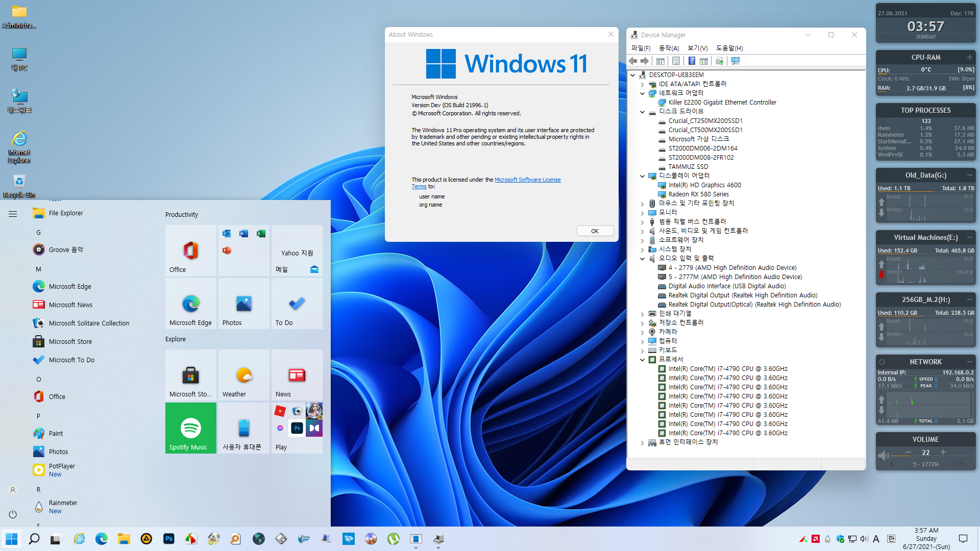Collapse the 오디오 입력 및 출력 node
Image resolution: width=980 pixels, height=551 pixels.
pos(643,259)
